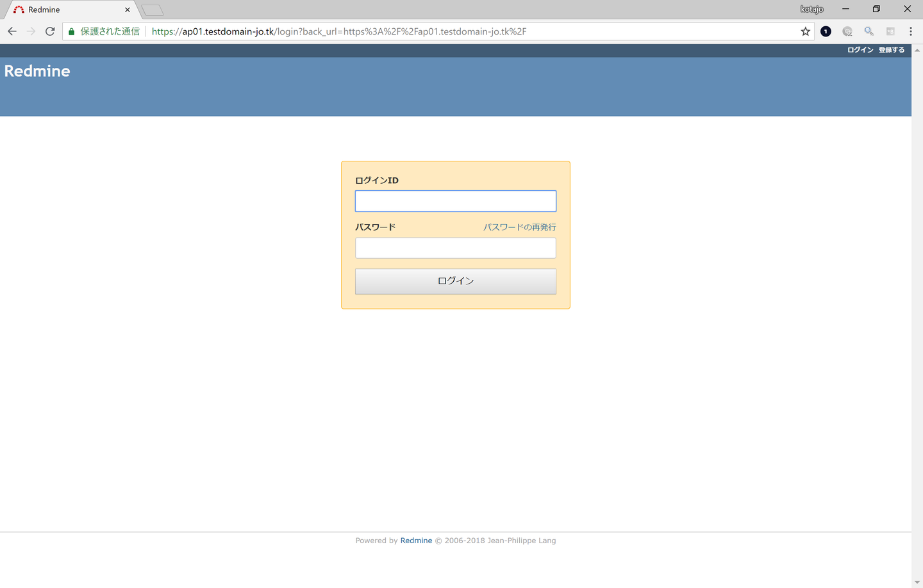This screenshot has height=588, width=923.
Task: Click the 保護された通信 security label
Action: coord(110,31)
